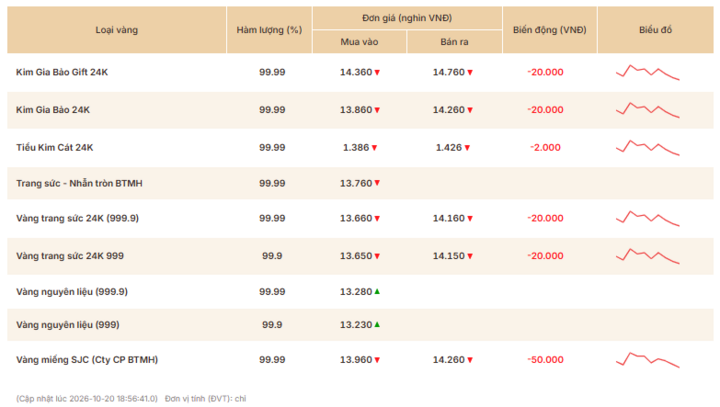720x407 pixels.
Task: Open the Vàng miếng SJC price chart
Action: point(647,360)
